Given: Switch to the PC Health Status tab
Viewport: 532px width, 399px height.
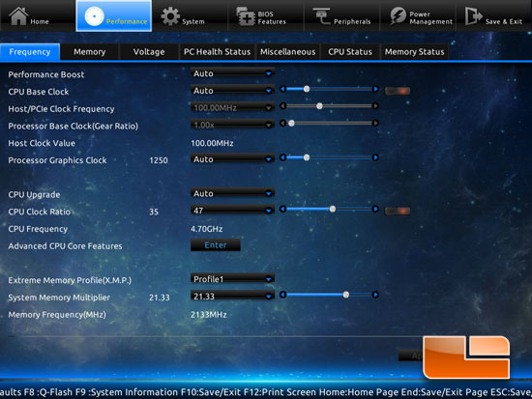Looking at the screenshot, I should [217, 52].
